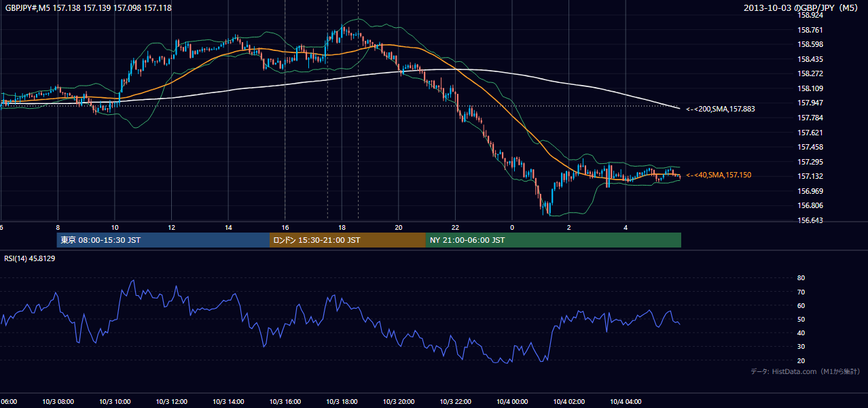Click price axis label 156.643
The width and height of the screenshot is (868, 408).
[810, 220]
